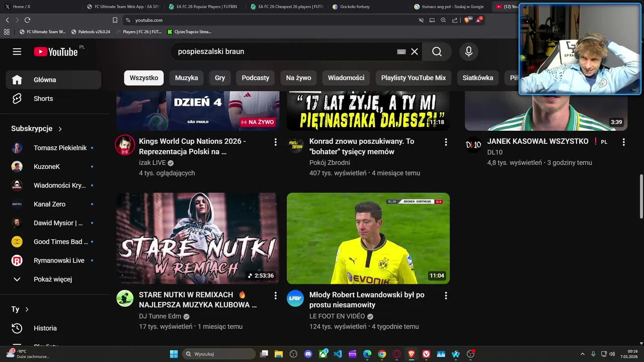Open Visual Studio Code from the taskbar
This screenshot has height=362, width=644.
click(338, 354)
